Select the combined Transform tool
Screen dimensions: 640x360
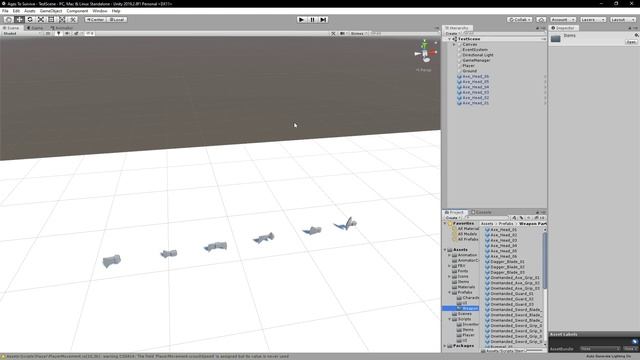(x=62, y=20)
